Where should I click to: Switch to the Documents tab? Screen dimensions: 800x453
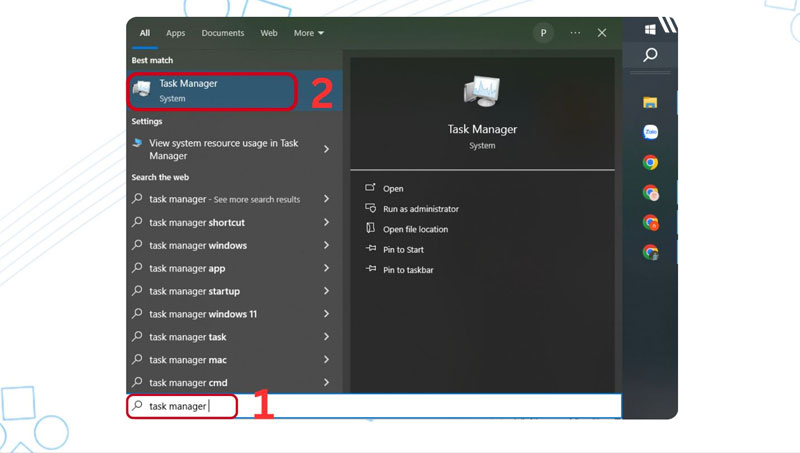tap(222, 33)
